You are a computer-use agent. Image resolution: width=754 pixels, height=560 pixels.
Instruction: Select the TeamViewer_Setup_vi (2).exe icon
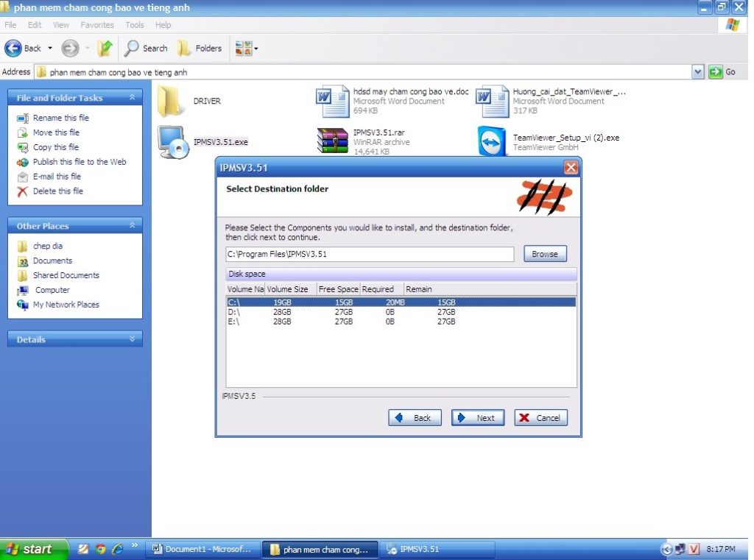click(x=492, y=141)
